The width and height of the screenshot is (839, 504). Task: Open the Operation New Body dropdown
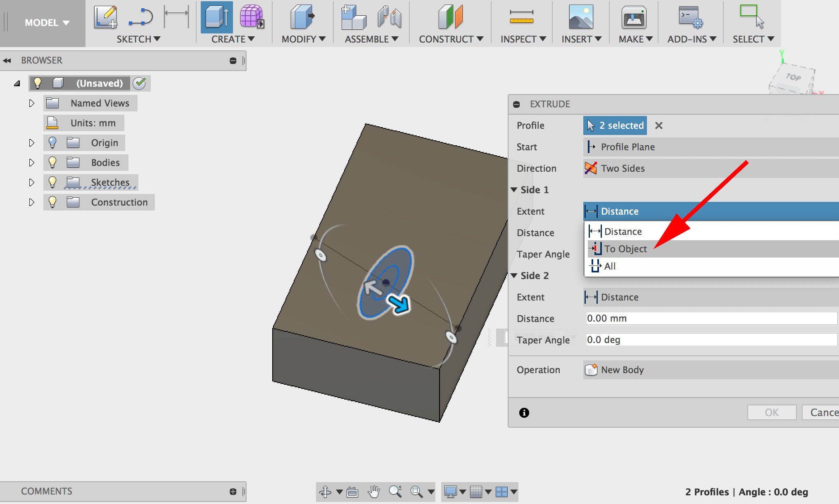711,370
